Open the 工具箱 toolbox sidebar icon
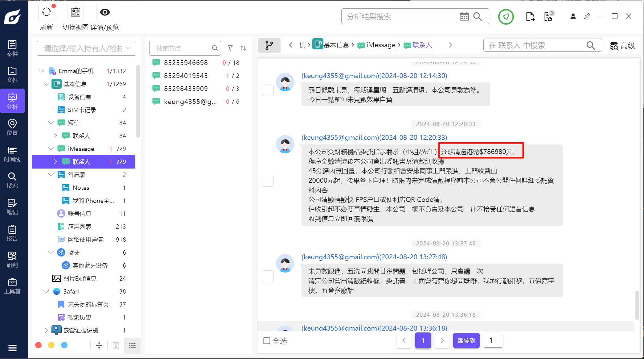The width and height of the screenshot is (644, 359). [x=12, y=286]
